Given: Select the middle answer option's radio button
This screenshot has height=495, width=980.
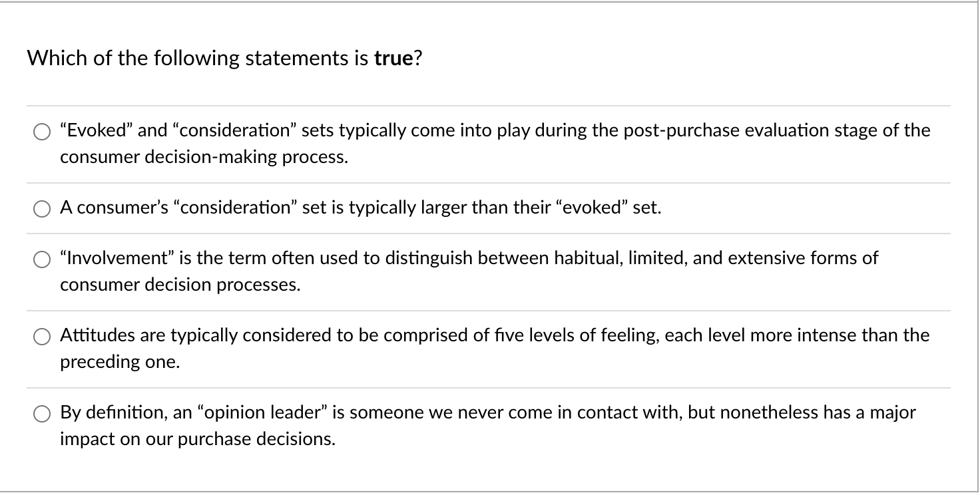Looking at the screenshot, I should point(41,259).
